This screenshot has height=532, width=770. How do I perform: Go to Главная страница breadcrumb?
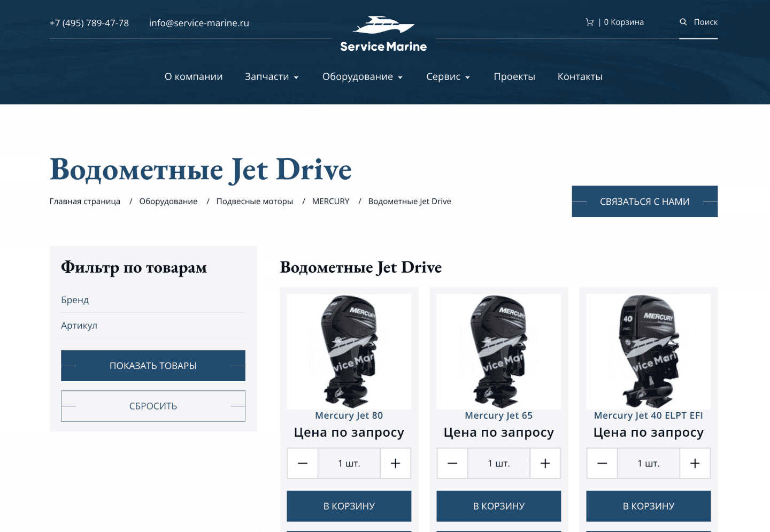point(85,201)
